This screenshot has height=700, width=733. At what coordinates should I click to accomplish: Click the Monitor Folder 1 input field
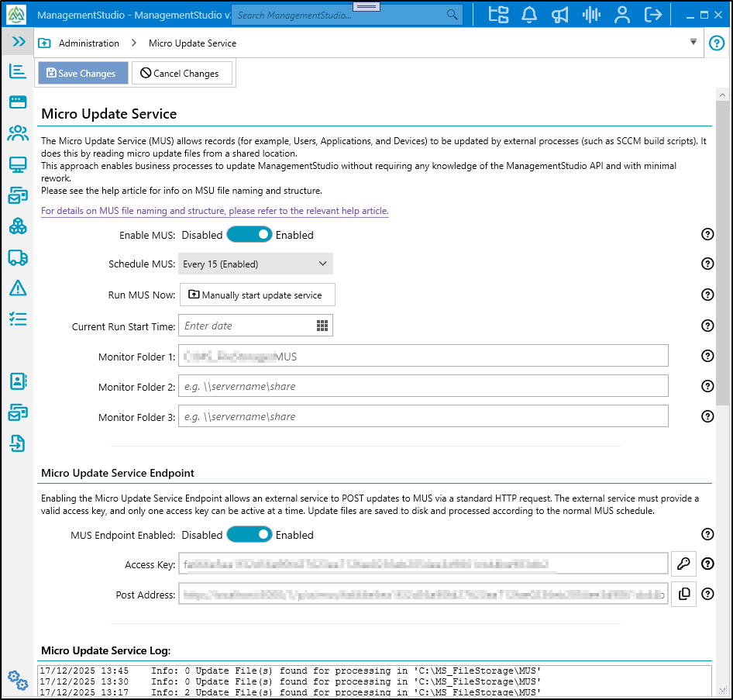[x=423, y=356]
